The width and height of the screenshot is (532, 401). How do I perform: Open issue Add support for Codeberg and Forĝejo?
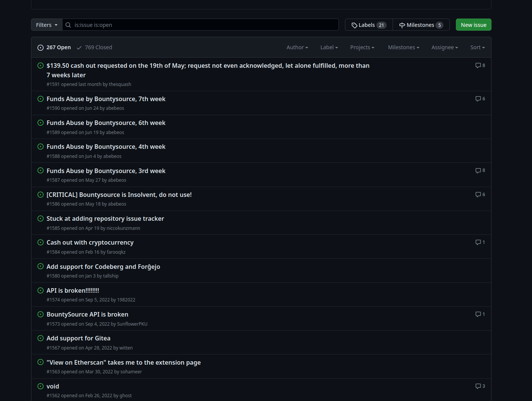point(103,267)
